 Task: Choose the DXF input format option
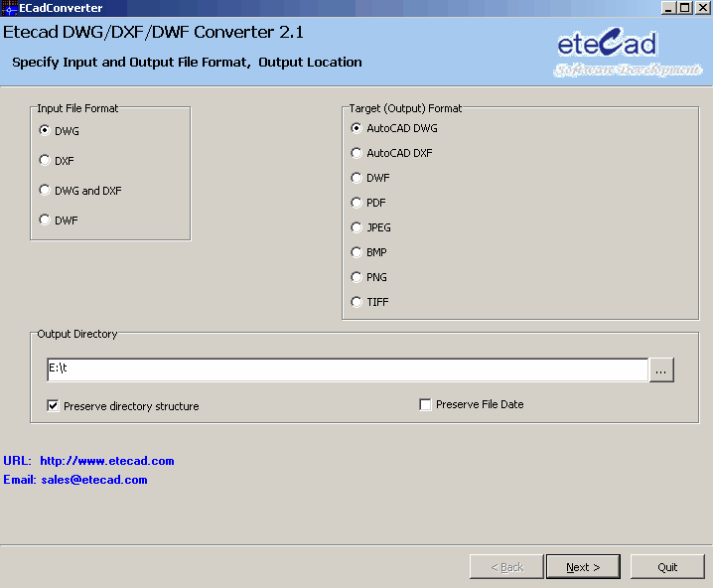[x=44, y=160]
